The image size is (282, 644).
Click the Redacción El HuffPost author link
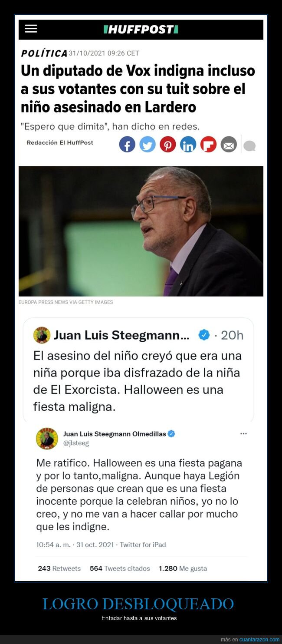click(60, 142)
